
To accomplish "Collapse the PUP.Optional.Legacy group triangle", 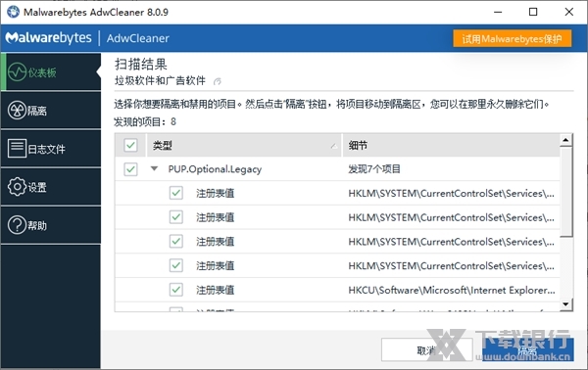I will [154, 168].
